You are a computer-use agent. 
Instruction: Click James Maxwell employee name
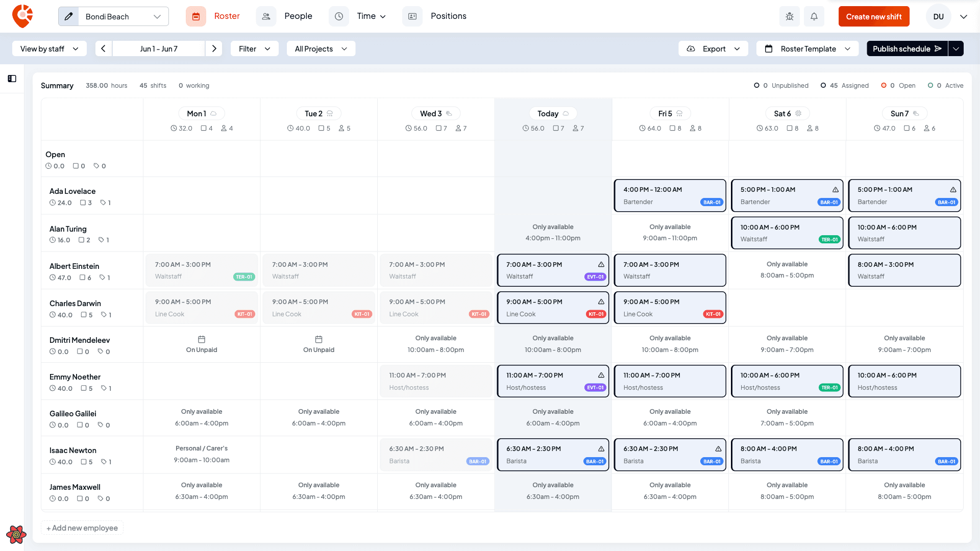(x=75, y=487)
